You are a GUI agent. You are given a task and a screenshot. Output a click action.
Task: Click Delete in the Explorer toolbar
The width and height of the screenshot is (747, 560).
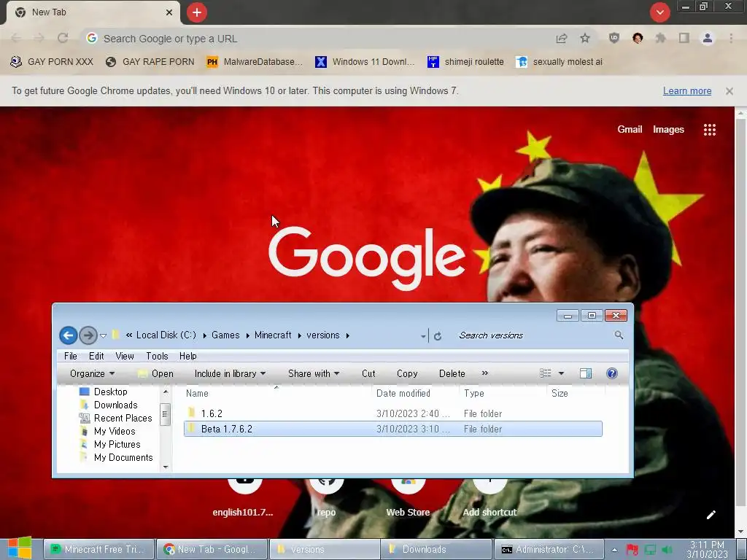tap(452, 374)
